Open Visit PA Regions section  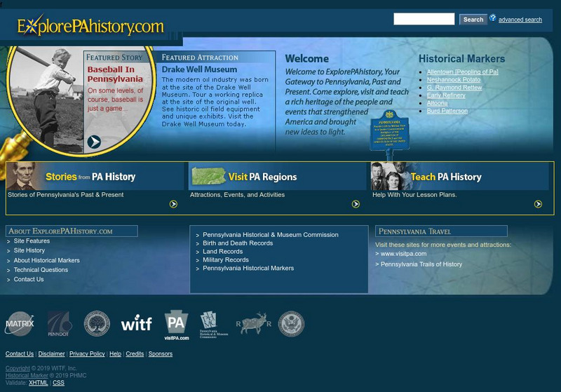tap(262, 177)
